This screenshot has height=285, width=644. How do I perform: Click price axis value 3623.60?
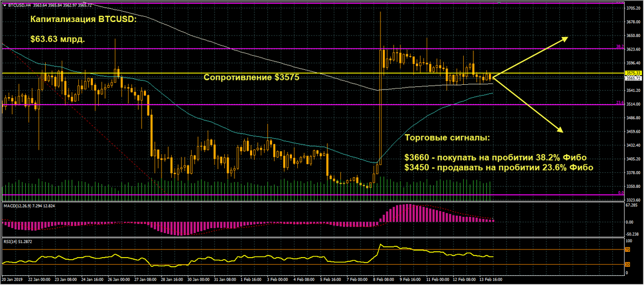coord(633,49)
